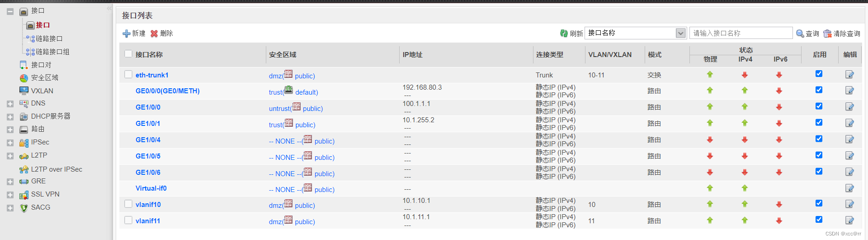Click the 刷新 refresh icon
This screenshot has width=868, height=240.
(x=564, y=33)
